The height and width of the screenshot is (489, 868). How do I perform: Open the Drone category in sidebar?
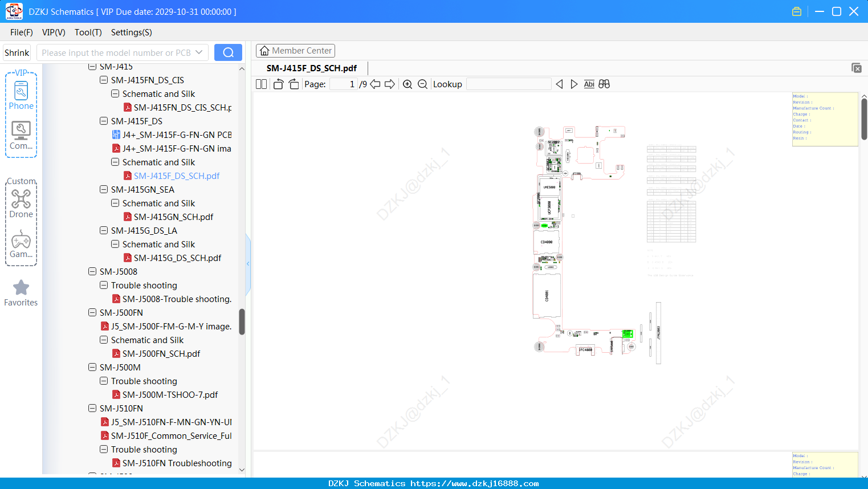pos(21,204)
